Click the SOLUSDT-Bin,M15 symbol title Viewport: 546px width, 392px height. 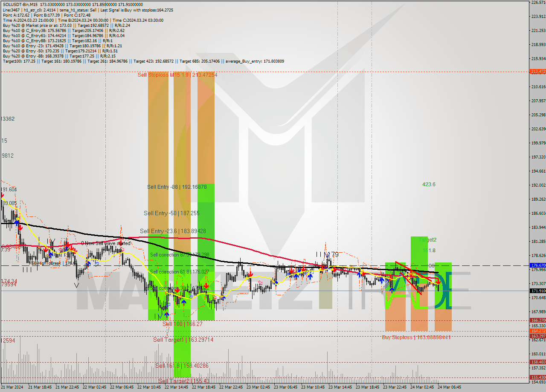20,4
